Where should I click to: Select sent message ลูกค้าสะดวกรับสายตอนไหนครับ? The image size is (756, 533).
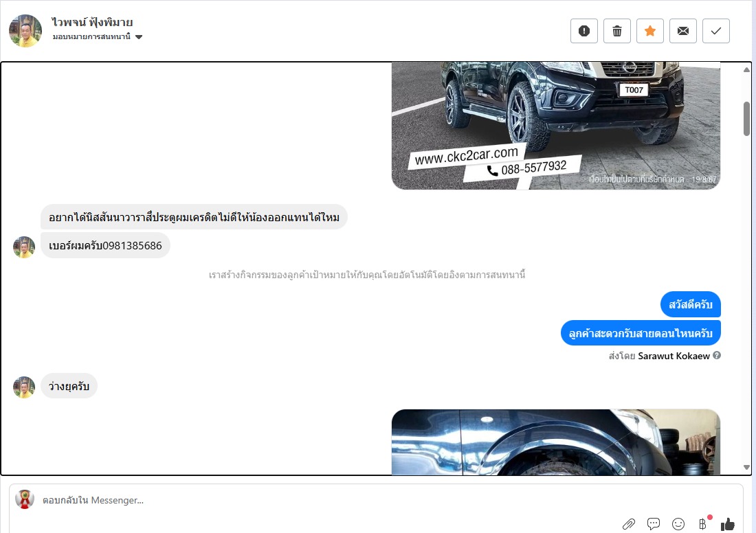641,333
